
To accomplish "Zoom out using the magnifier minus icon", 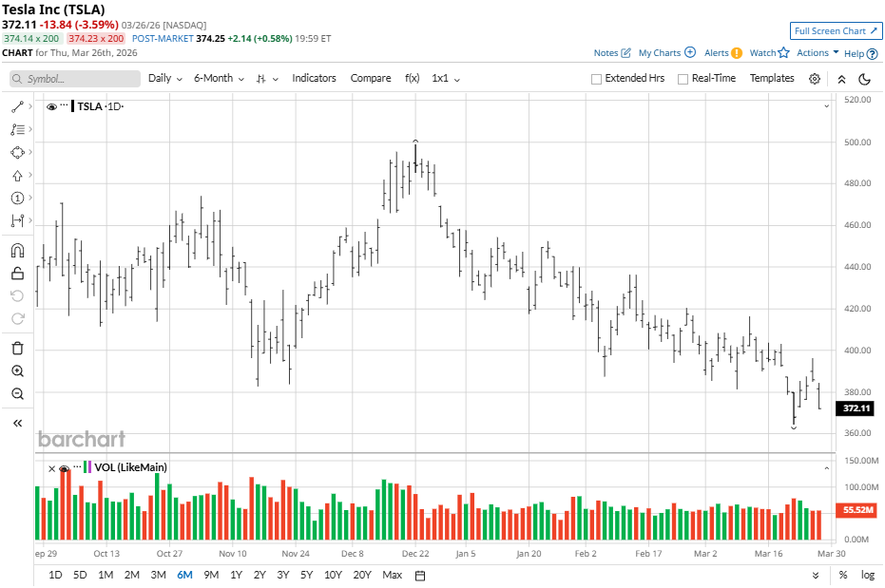I will pyautogui.click(x=17, y=393).
